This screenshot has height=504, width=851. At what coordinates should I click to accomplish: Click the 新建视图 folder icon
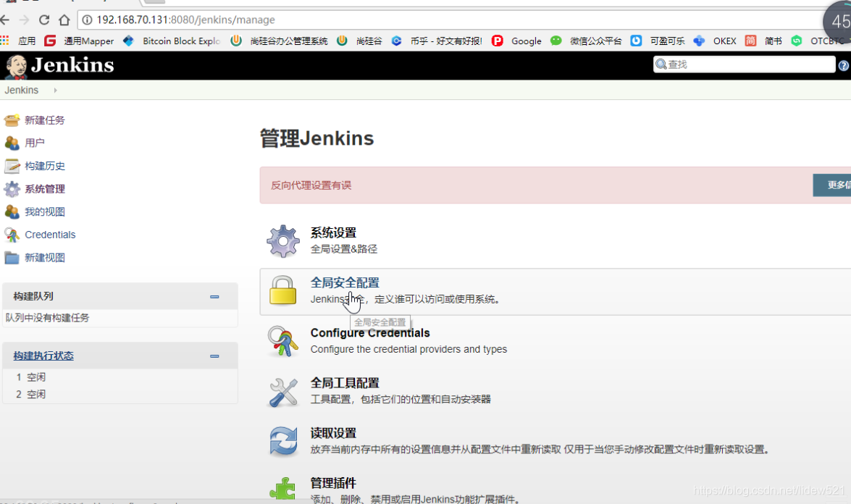tap(12, 258)
